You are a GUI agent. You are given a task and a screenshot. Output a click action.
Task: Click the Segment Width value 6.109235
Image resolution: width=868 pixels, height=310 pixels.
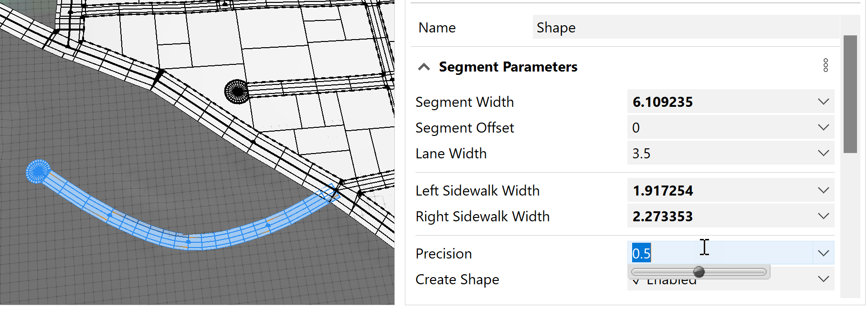tap(662, 101)
